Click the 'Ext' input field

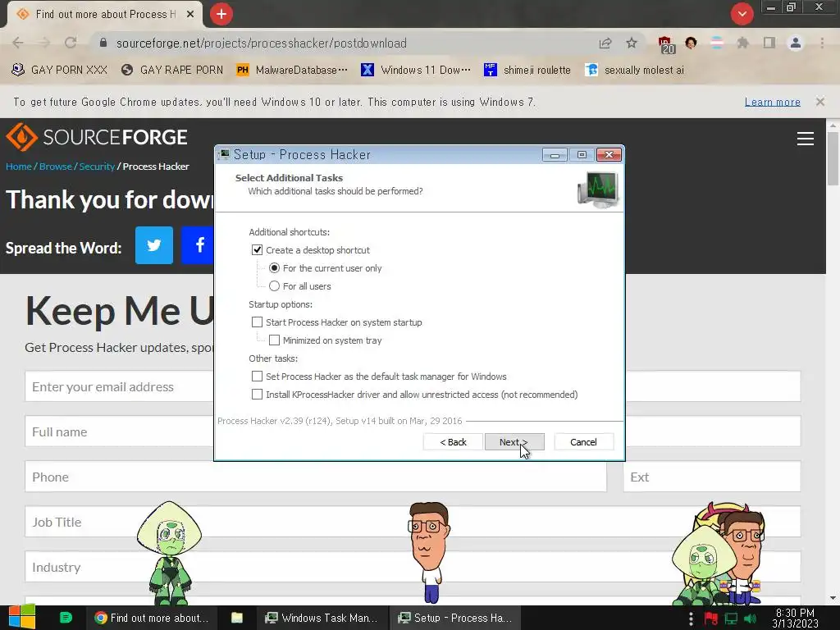pos(712,477)
